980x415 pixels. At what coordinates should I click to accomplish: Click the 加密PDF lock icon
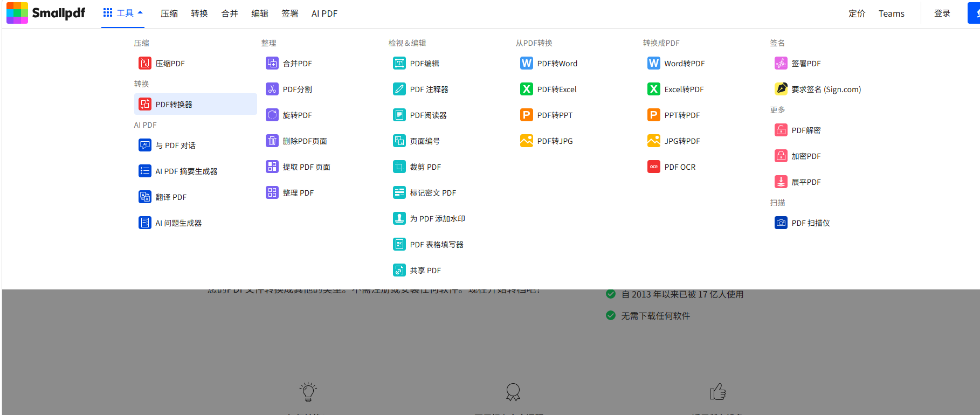(781, 156)
